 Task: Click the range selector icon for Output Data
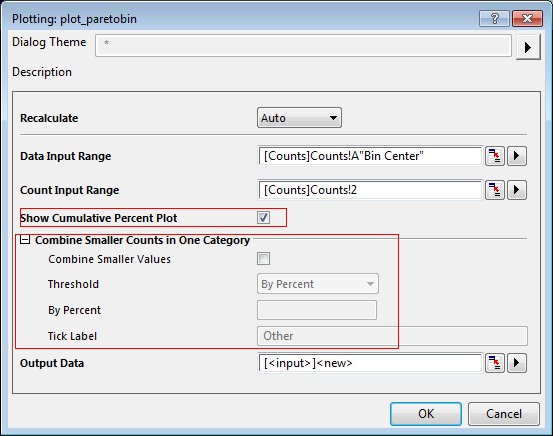[x=495, y=363]
